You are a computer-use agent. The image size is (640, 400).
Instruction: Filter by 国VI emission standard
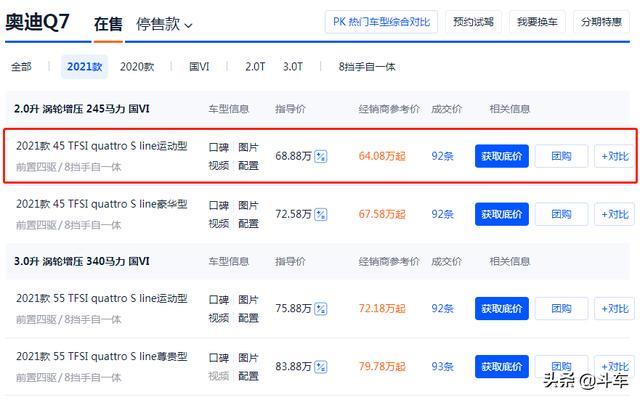pyautogui.click(x=199, y=67)
